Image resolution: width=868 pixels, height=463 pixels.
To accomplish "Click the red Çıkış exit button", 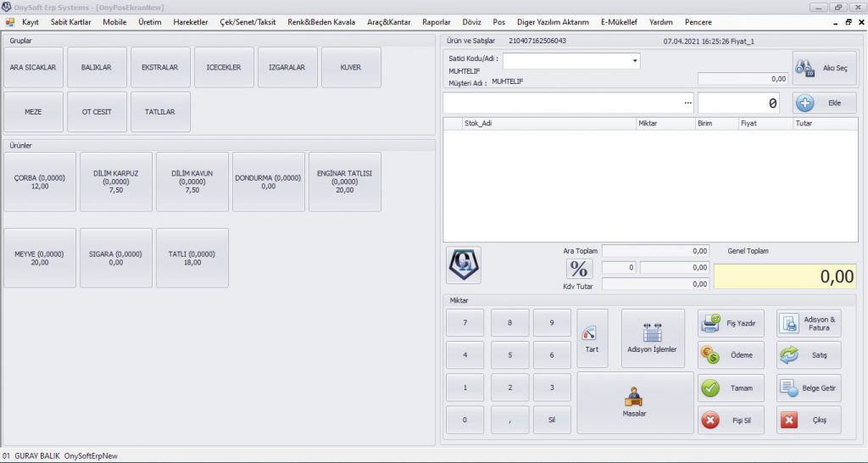I will pyautogui.click(x=809, y=421).
